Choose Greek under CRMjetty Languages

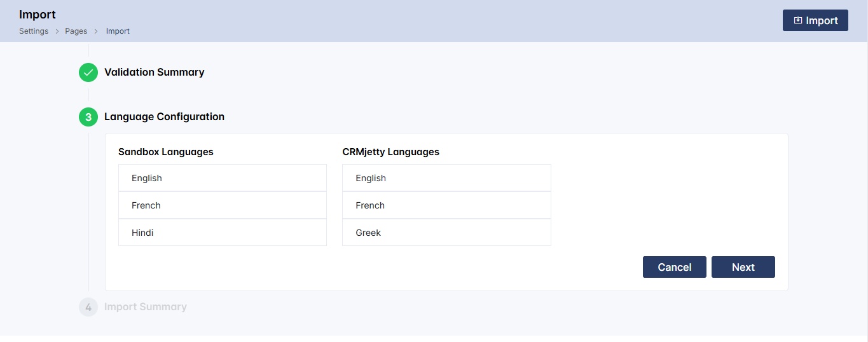[x=446, y=233]
